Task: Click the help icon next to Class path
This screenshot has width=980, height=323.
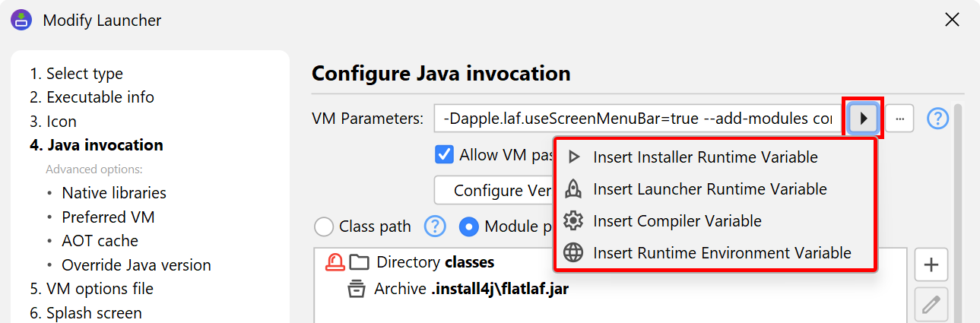Action: click(435, 226)
